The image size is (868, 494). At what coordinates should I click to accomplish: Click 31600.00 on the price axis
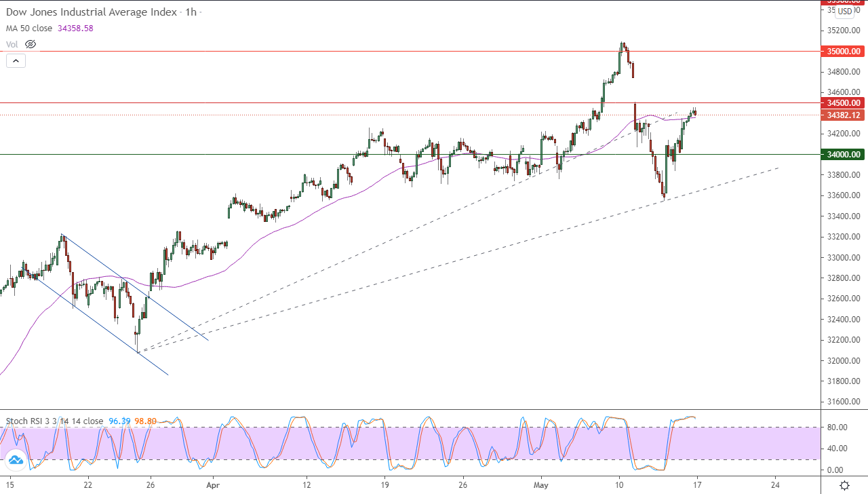click(842, 401)
